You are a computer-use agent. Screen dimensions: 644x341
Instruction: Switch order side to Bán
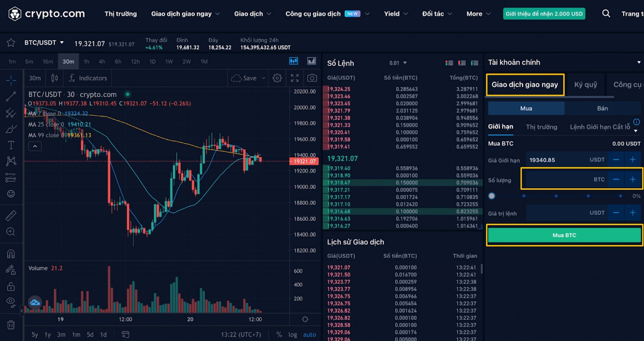coord(602,108)
